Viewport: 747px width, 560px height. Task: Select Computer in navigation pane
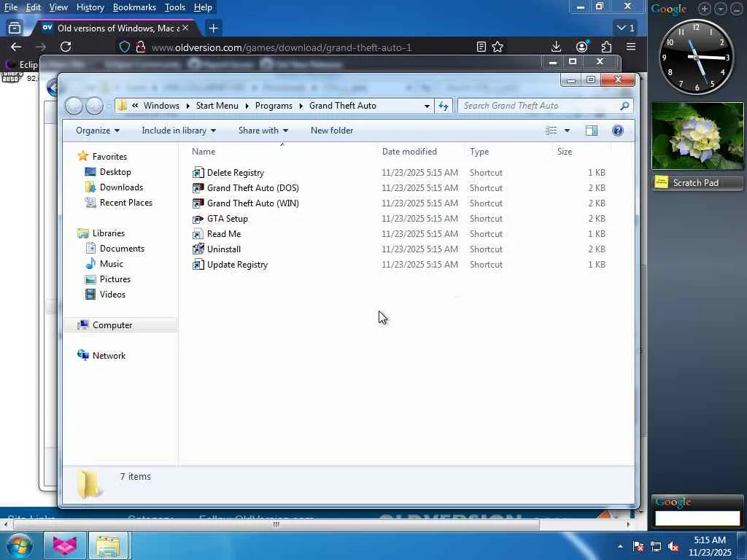[x=112, y=325]
